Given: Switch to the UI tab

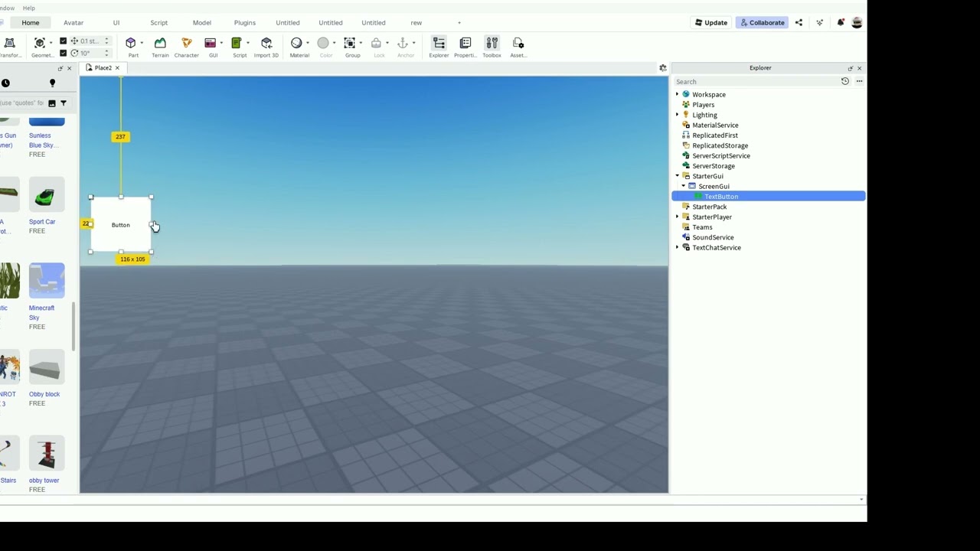Looking at the screenshot, I should coord(116,22).
